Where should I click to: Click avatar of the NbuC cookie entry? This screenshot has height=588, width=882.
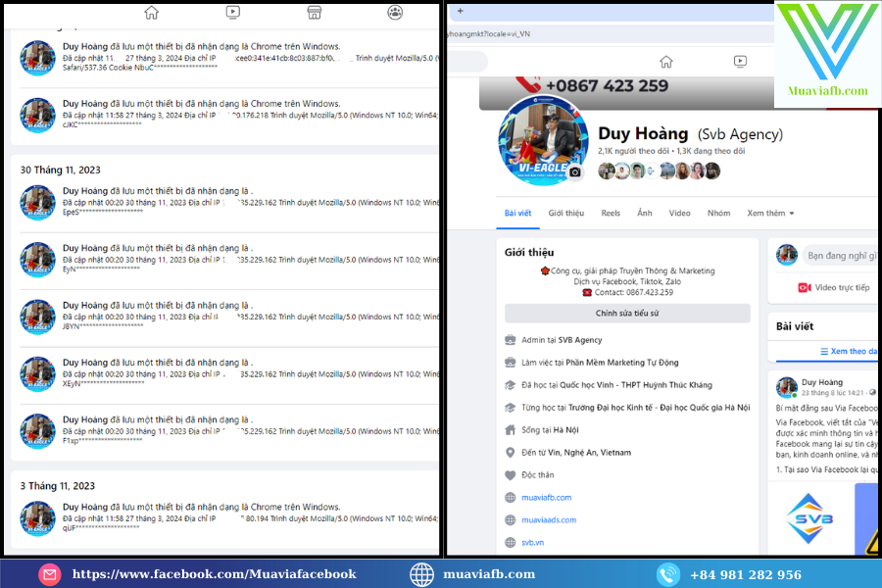(37, 58)
